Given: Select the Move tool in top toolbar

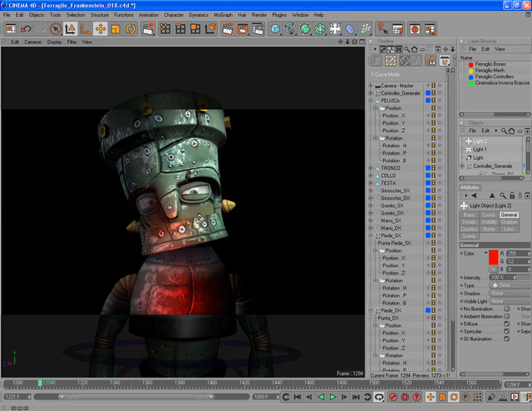Looking at the screenshot, I should pos(100,29).
